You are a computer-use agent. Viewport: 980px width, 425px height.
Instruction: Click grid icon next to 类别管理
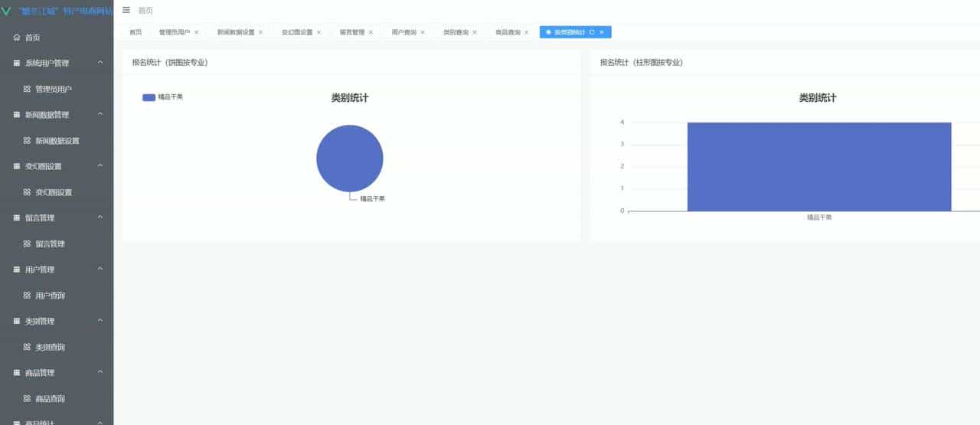(x=17, y=321)
